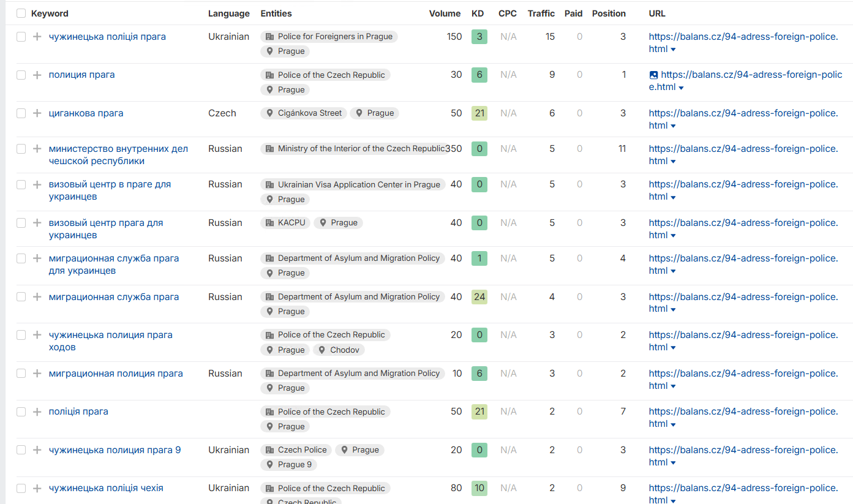Screen dimensions: 853x504
Task: Click the KD badge showing 24
Action: point(479,297)
